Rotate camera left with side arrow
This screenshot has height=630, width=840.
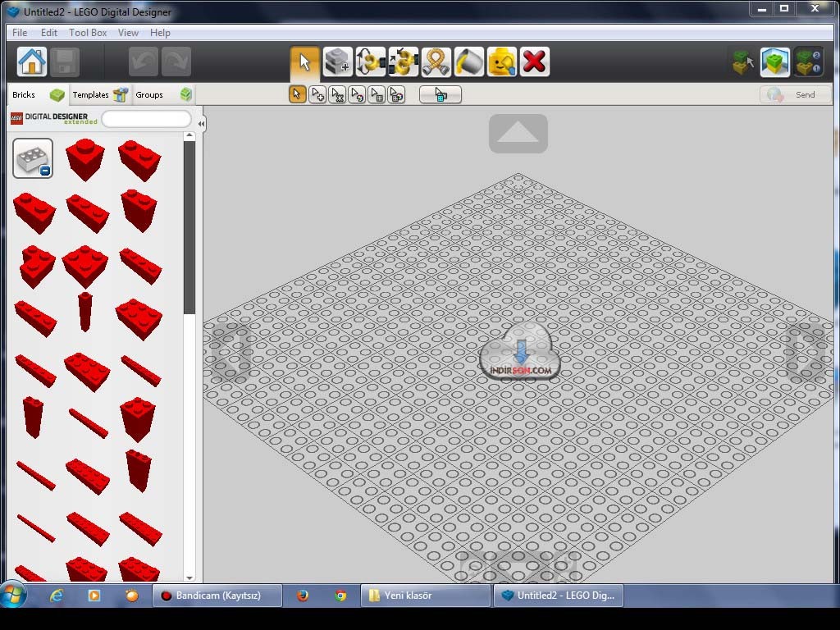pyautogui.click(x=231, y=351)
